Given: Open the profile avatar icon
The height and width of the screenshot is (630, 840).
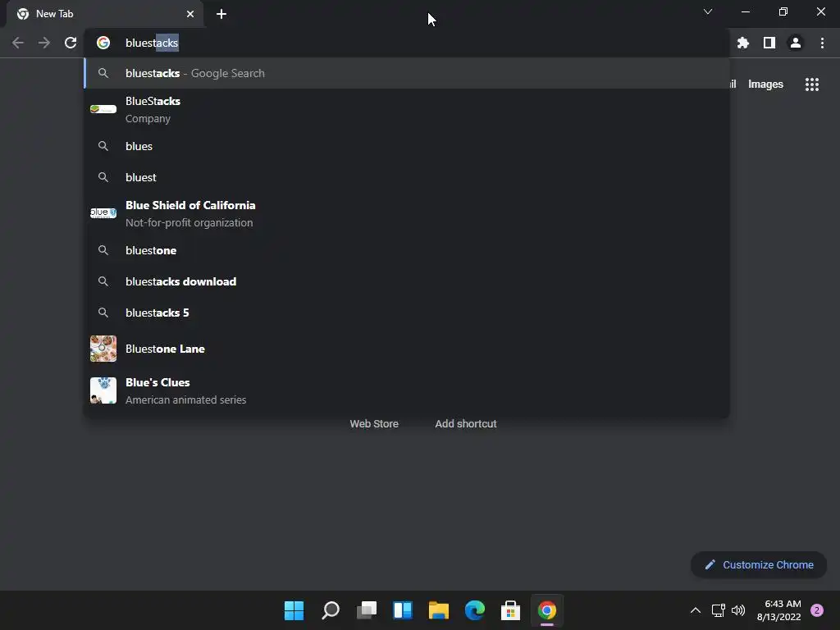Looking at the screenshot, I should point(796,43).
